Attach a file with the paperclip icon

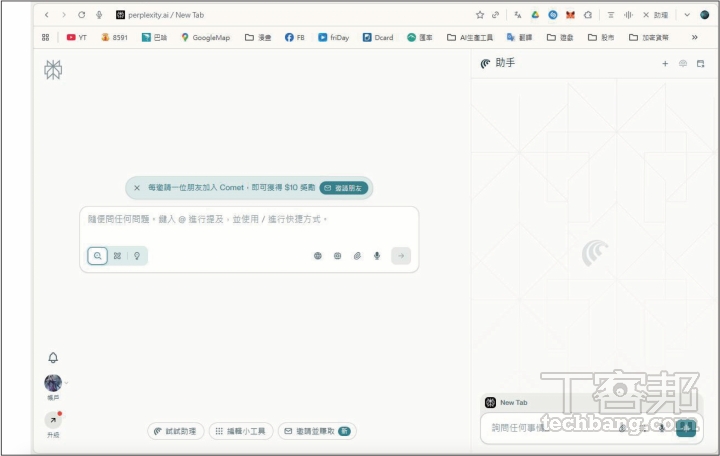[357, 256]
